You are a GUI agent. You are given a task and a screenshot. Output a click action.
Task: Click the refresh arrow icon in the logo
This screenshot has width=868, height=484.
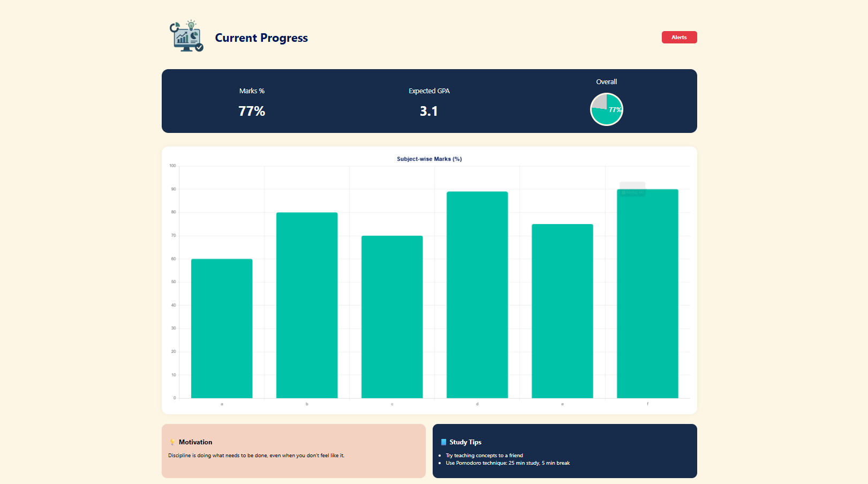(x=174, y=27)
